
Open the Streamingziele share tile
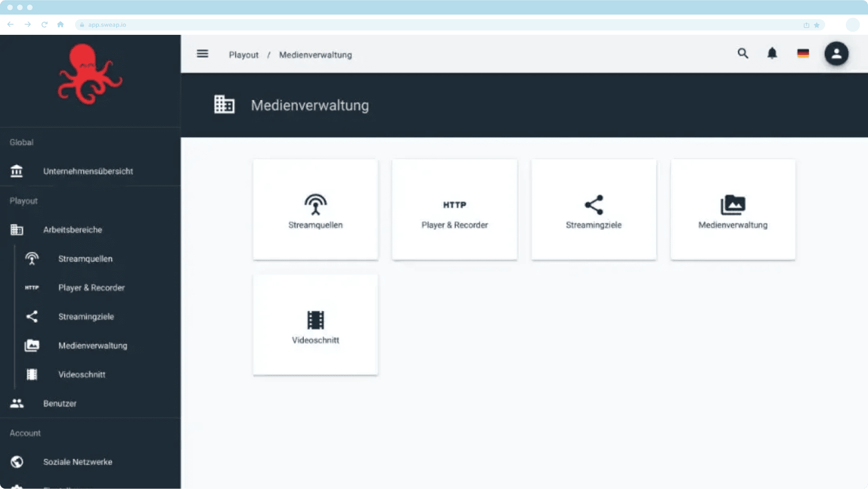(x=594, y=209)
